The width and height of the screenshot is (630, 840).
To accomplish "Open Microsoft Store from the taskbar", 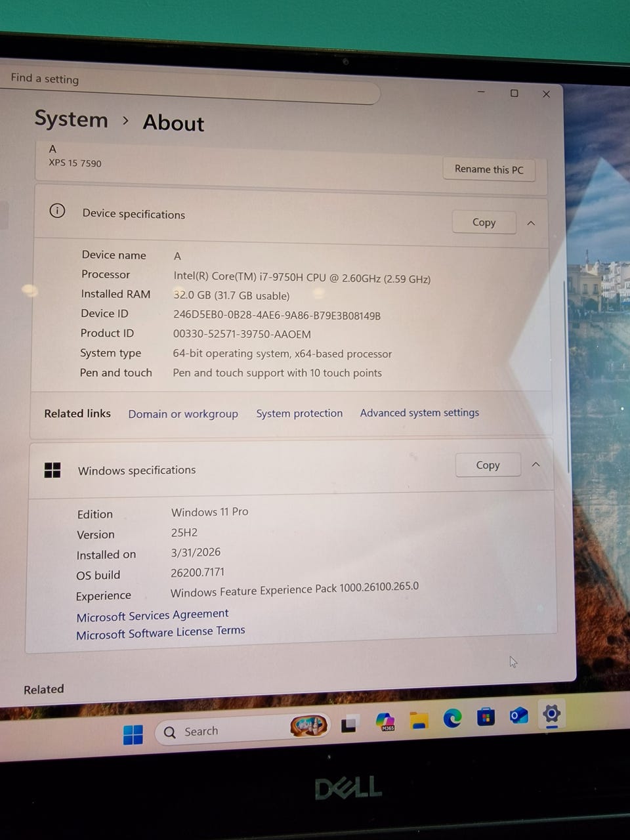I will [486, 717].
